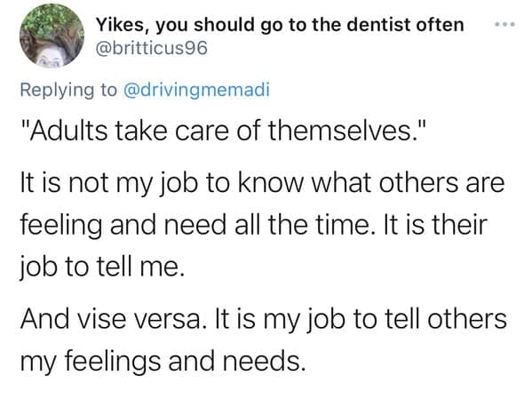Select the last line 'my feelings and needs.'

(x=161, y=361)
